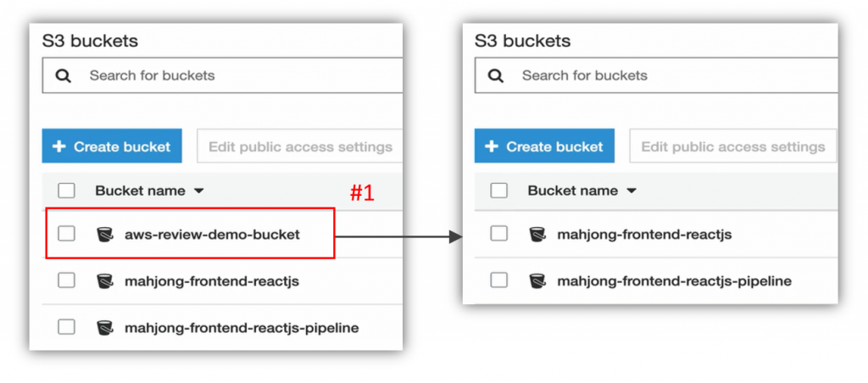This screenshot has height=383, width=868.
Task: Open the aws-review-demo-bucket bucket link
Action: pyautogui.click(x=212, y=235)
